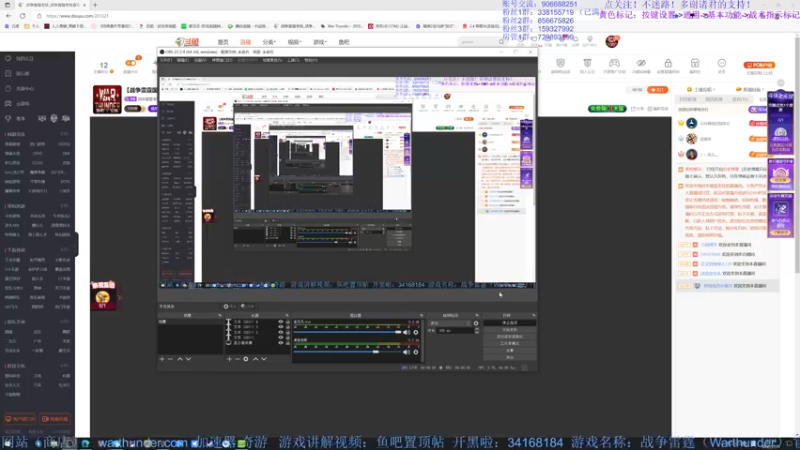Image resolution: width=800 pixels, height=450 pixels.
Task: Lock the 文本 (GDI+) 3 source
Action: tap(288, 327)
